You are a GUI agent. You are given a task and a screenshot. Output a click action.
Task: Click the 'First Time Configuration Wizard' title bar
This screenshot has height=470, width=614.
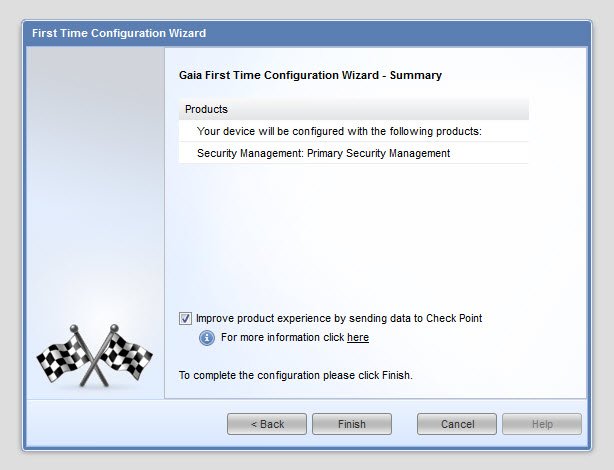click(x=307, y=33)
